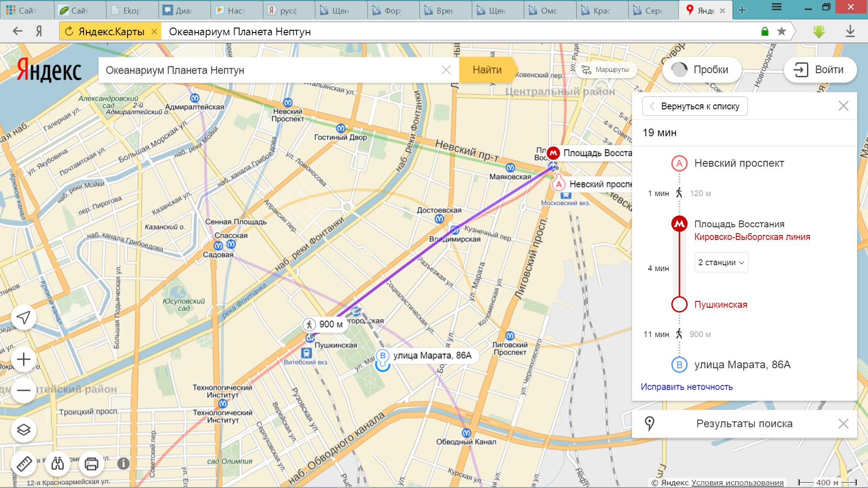Screen dimensions: 868x488
Task: Zoom out with the minus button
Action: 24,390
